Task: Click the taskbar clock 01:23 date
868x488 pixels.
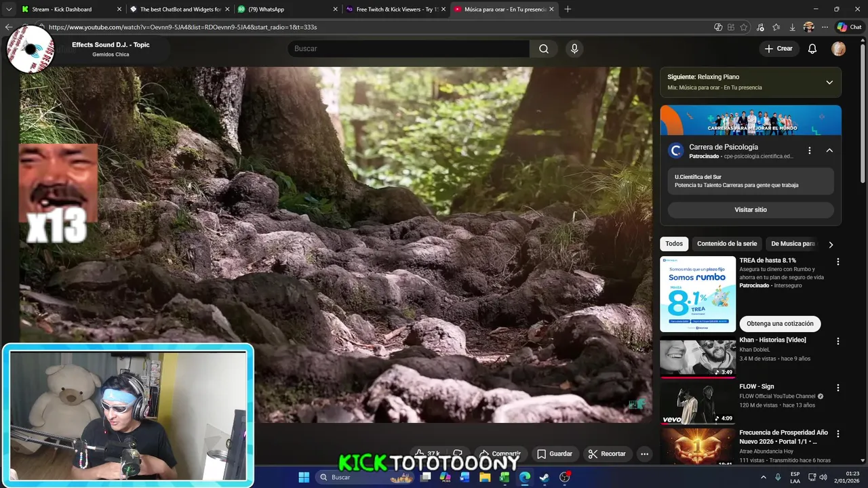Action: click(847, 477)
